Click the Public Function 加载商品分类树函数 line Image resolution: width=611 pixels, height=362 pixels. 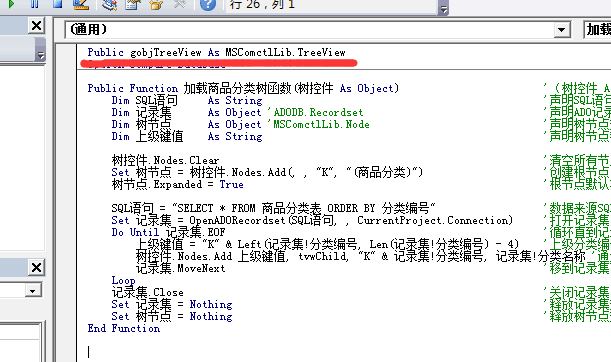pos(243,88)
